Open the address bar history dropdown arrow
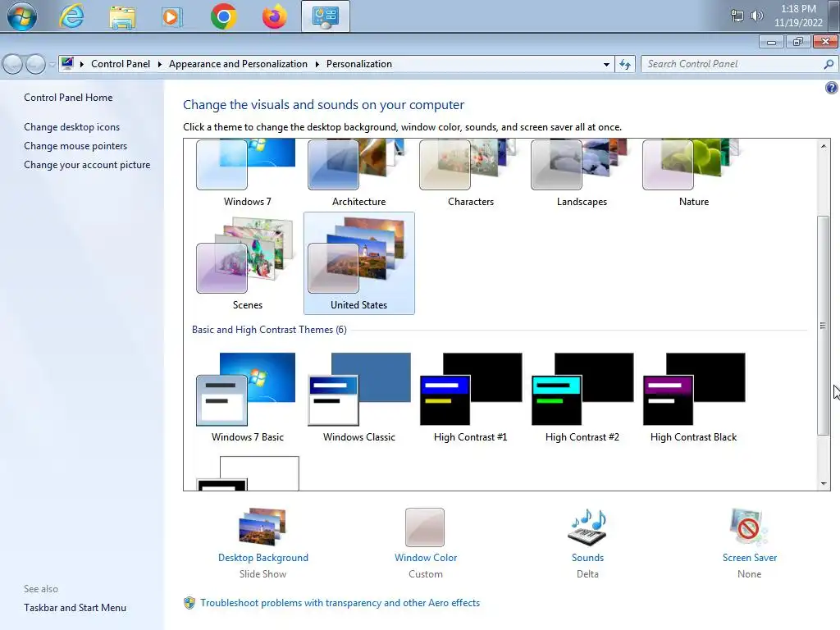This screenshot has width=840, height=630. tap(606, 64)
